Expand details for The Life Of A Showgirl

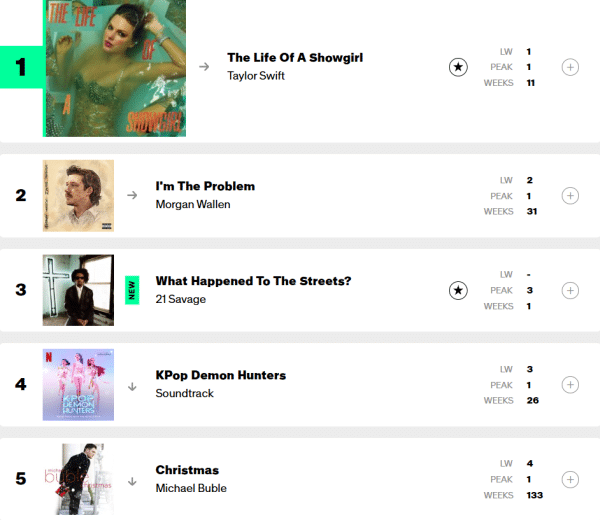point(570,67)
